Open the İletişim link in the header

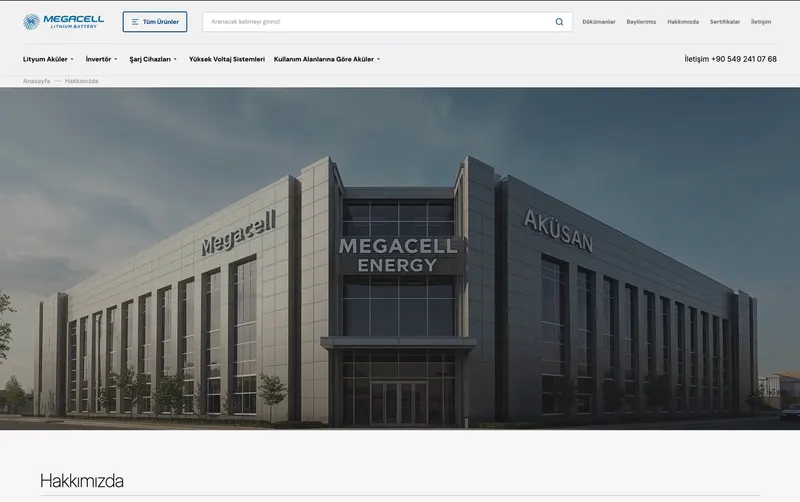point(761,22)
